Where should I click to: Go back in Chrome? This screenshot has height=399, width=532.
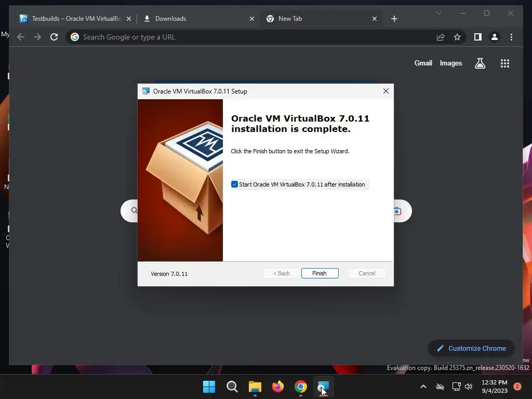[x=21, y=37]
